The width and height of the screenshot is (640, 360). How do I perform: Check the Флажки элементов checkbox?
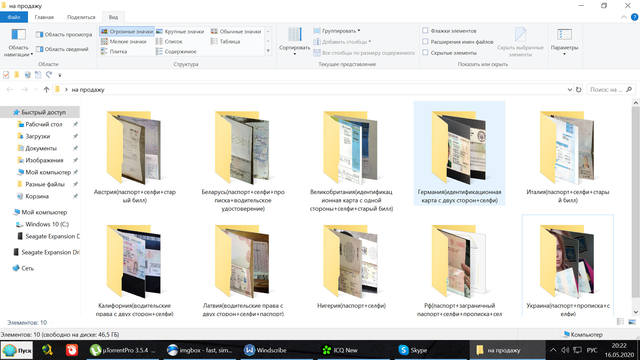(425, 31)
